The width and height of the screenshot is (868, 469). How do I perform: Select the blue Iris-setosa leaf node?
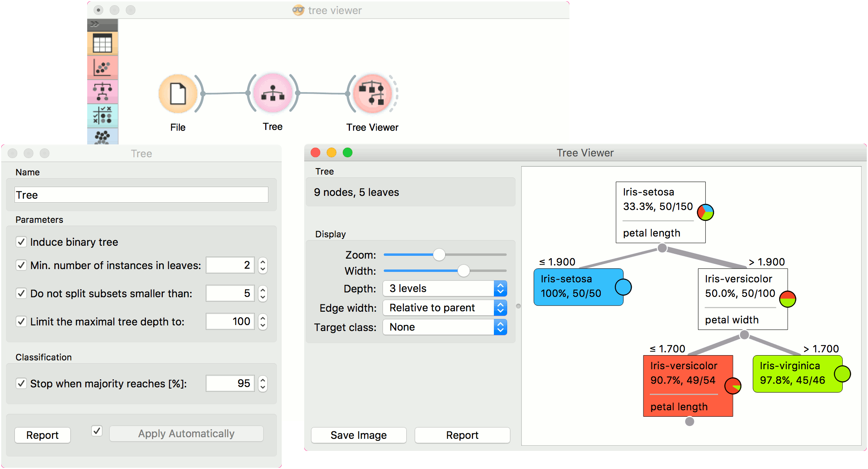(x=578, y=287)
